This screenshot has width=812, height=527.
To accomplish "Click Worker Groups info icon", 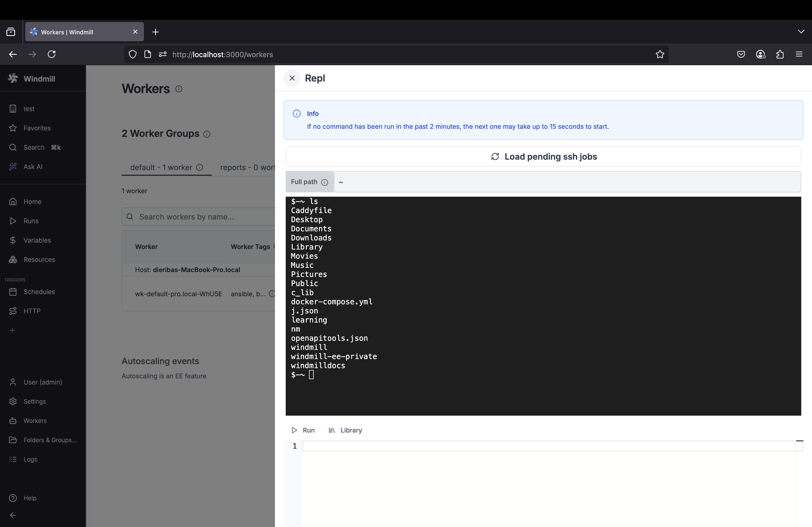I will (207, 134).
